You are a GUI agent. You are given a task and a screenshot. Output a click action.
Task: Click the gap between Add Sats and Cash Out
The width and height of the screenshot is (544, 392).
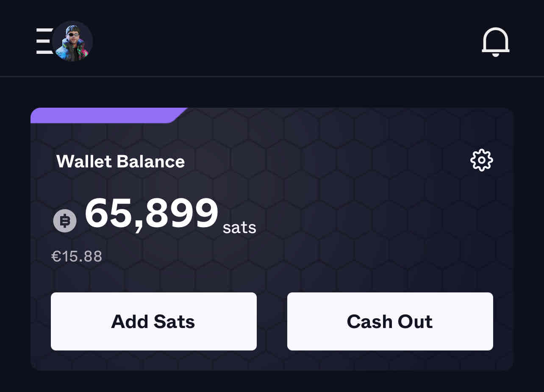point(272,321)
